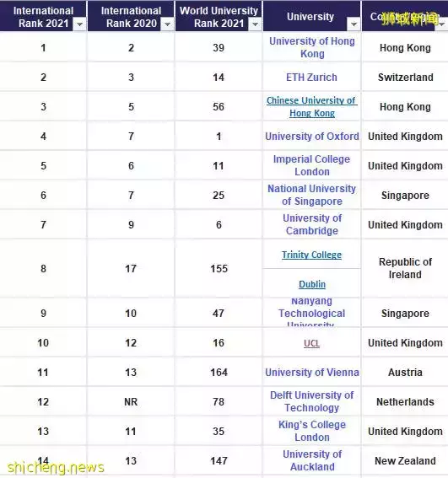448x478 pixels.
Task: Select the 2020 rank cell reading 17
Action: (131, 269)
